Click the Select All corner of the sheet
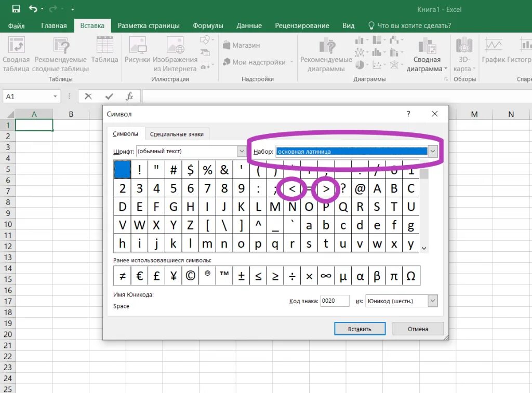Screen dimensions: 532x393 [x=10, y=114]
